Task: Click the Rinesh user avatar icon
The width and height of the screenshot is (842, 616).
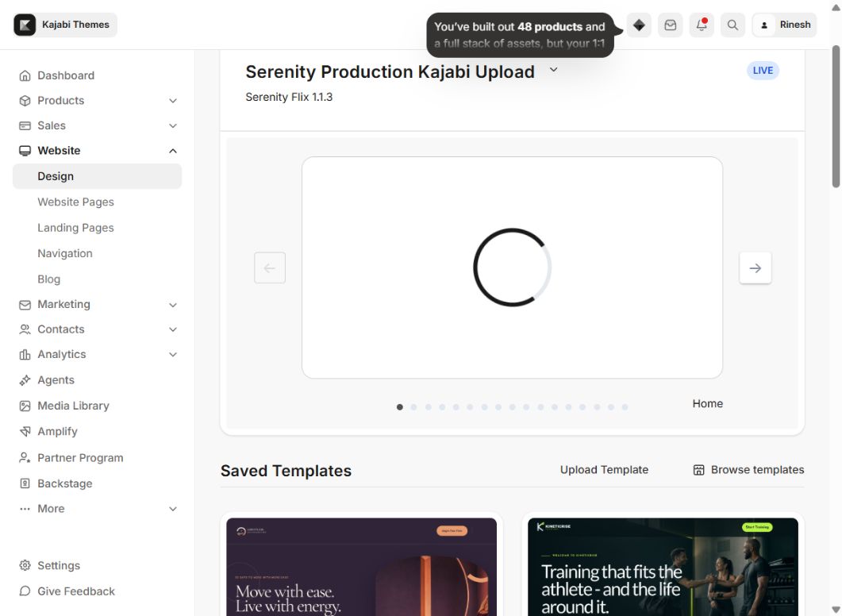Action: pos(764,25)
